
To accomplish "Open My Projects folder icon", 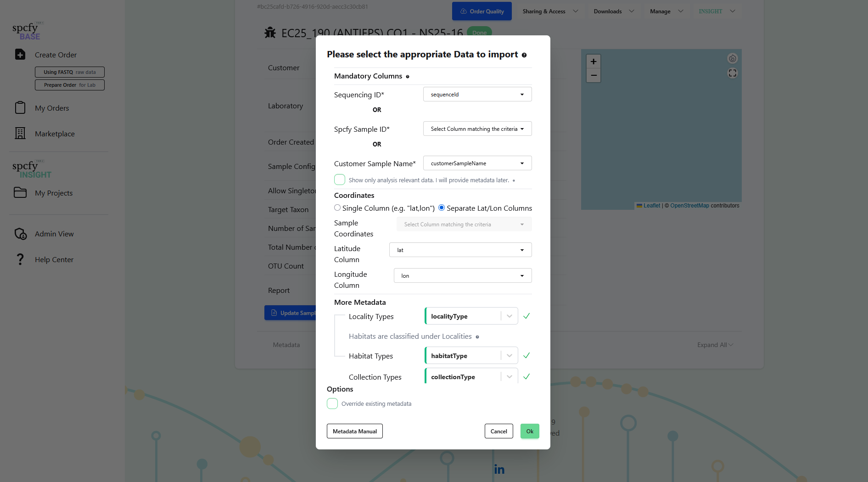I will (20, 192).
